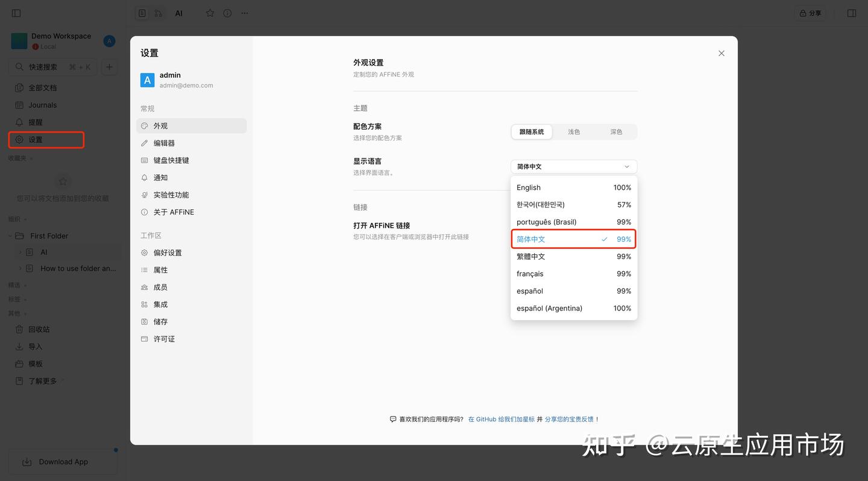868x481 pixels.
Task: Open the 编辑器 editor settings tab
Action: tap(192, 143)
